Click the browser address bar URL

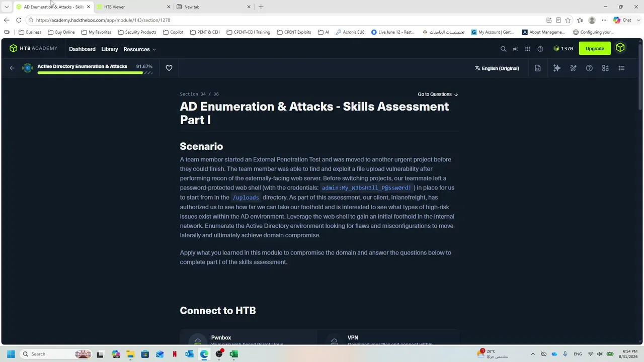pyautogui.click(x=103, y=20)
